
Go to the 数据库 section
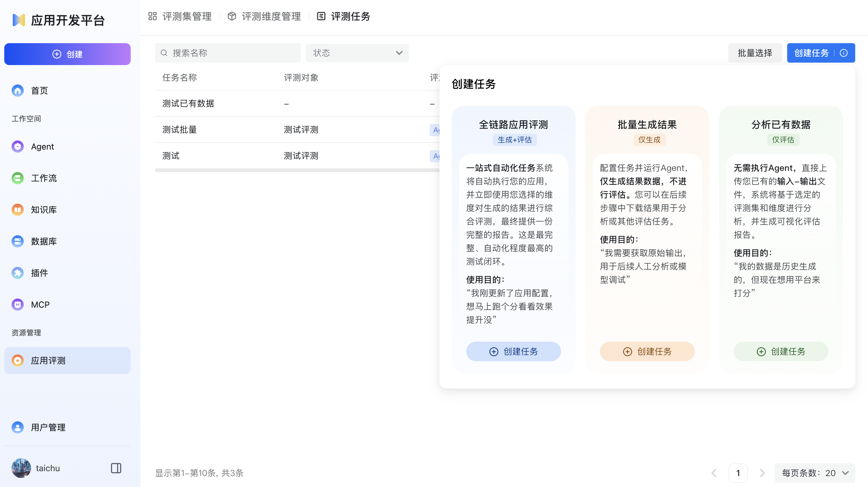tap(43, 241)
